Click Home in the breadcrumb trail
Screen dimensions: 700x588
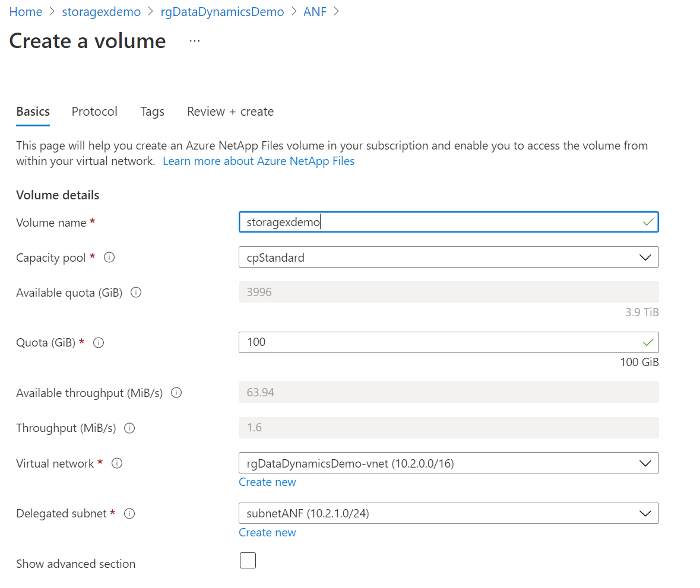click(x=26, y=11)
